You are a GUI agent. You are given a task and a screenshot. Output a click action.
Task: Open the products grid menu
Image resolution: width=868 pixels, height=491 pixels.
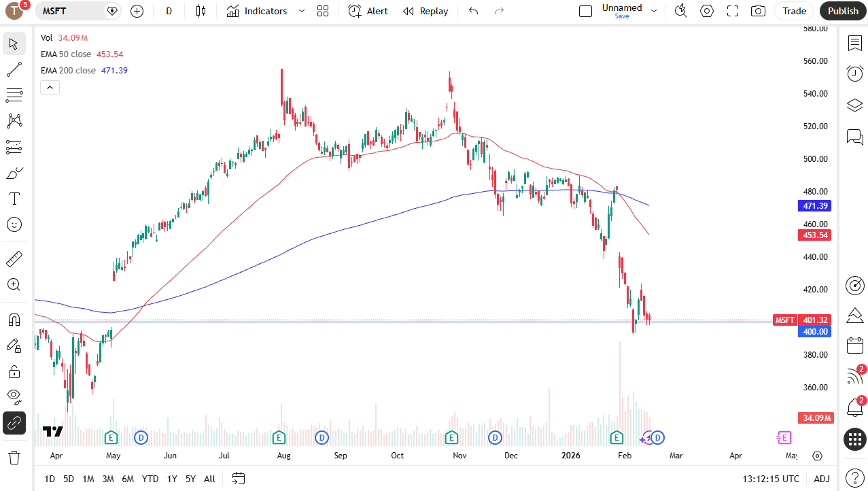[854, 439]
